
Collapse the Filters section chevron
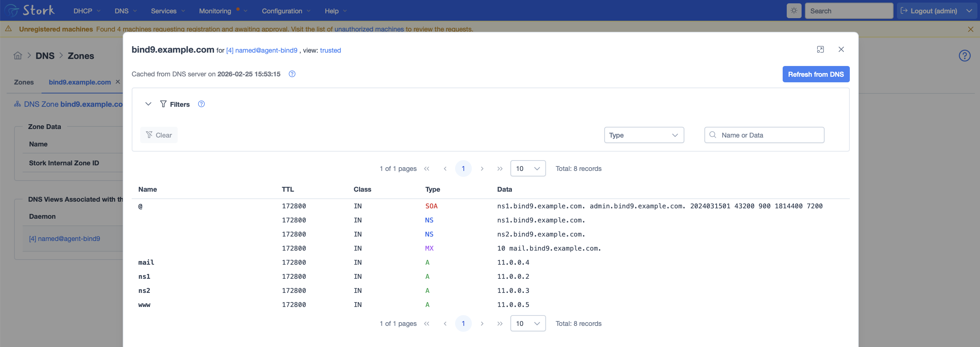[x=148, y=104]
